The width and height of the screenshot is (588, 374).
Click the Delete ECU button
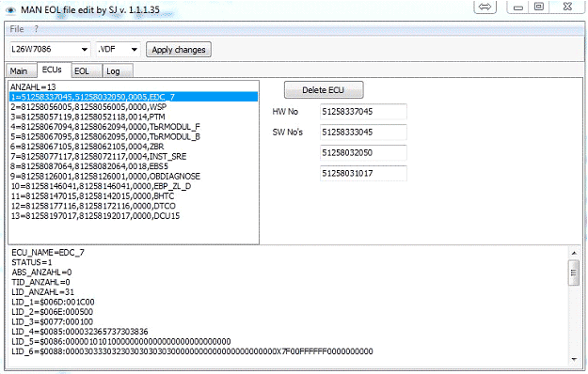(324, 90)
